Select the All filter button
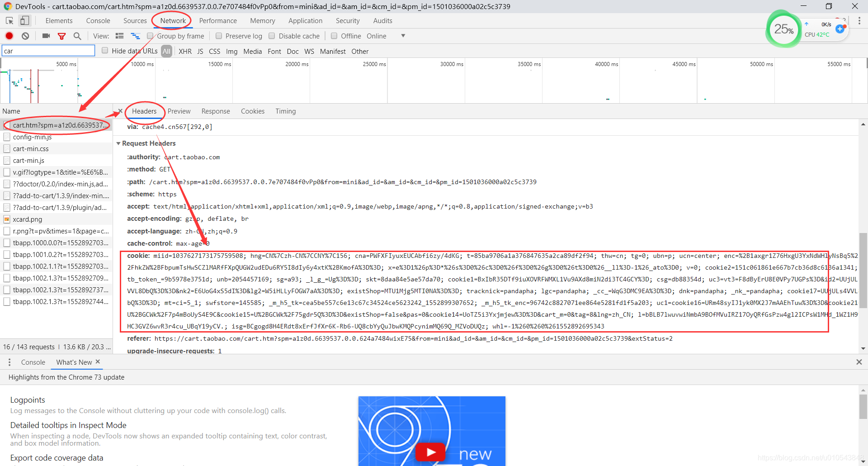 (167, 52)
